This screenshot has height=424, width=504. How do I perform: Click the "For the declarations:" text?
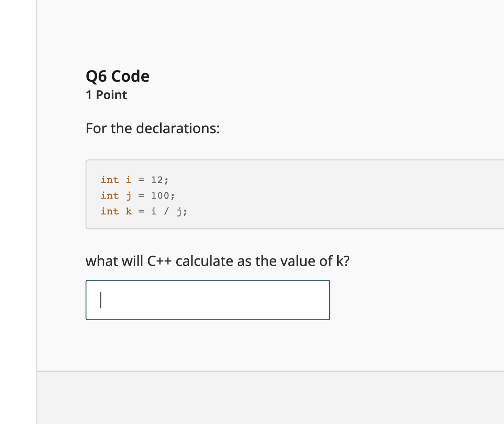point(153,128)
